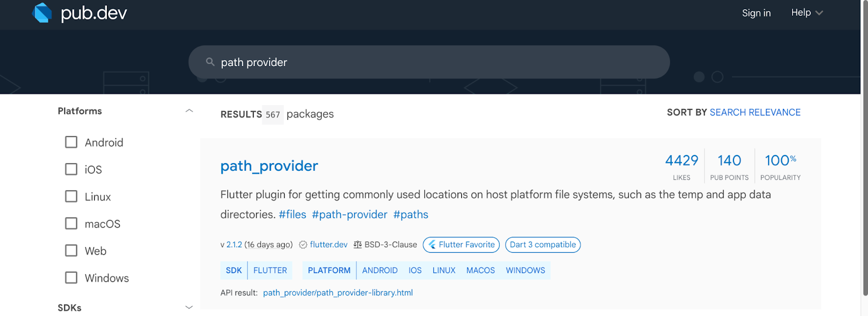868x316 pixels.
Task: Click the FLUTTER SDK tag
Action: (x=270, y=270)
